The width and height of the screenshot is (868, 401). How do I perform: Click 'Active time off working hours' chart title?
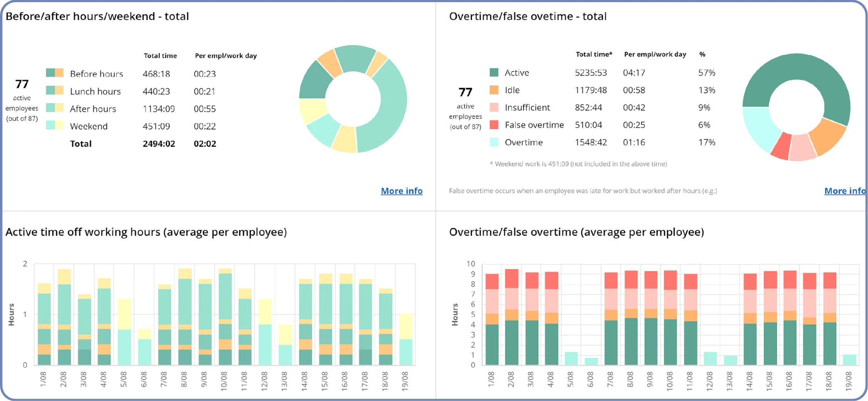pos(146,232)
